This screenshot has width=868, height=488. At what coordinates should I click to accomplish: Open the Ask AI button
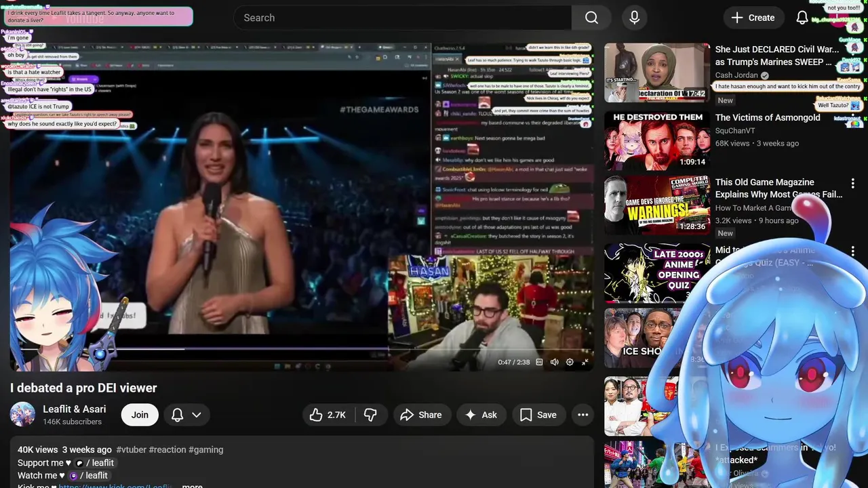tap(481, 415)
